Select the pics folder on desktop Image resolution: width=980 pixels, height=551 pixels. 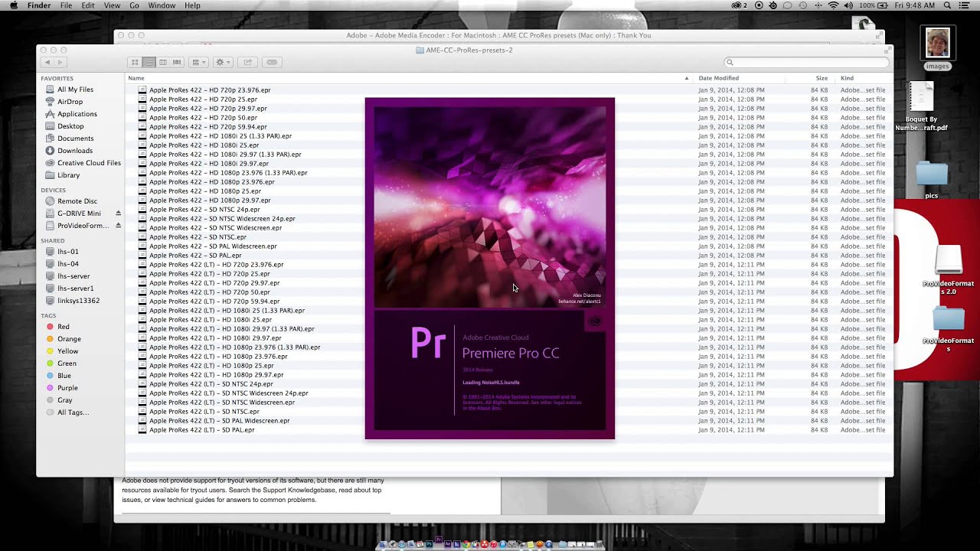pos(932,174)
